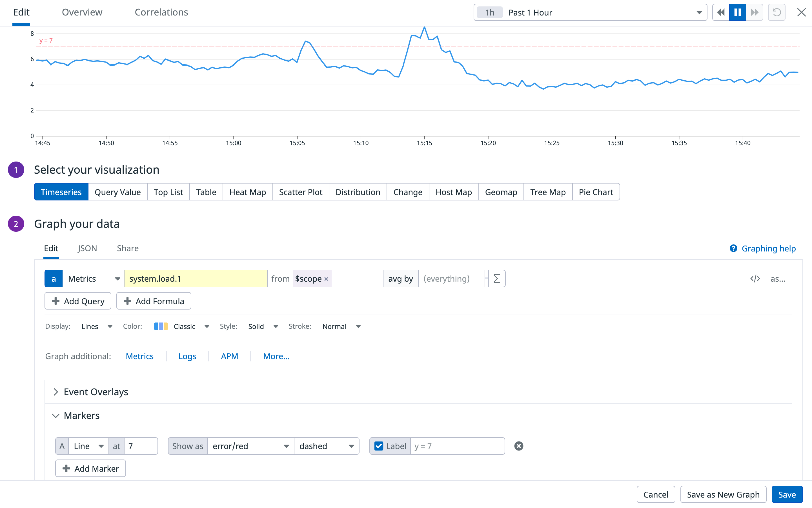
Task: Click the marker value field showing 7
Action: tap(141, 446)
